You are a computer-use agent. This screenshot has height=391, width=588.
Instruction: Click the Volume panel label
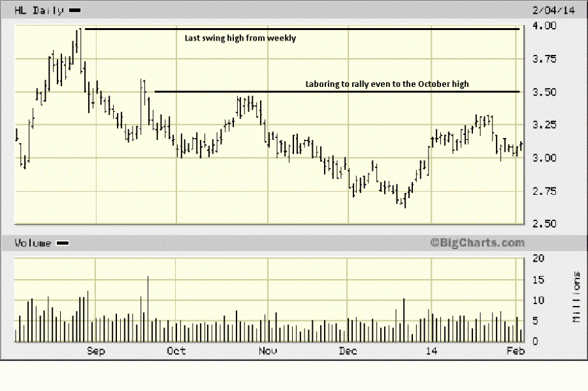pos(33,243)
